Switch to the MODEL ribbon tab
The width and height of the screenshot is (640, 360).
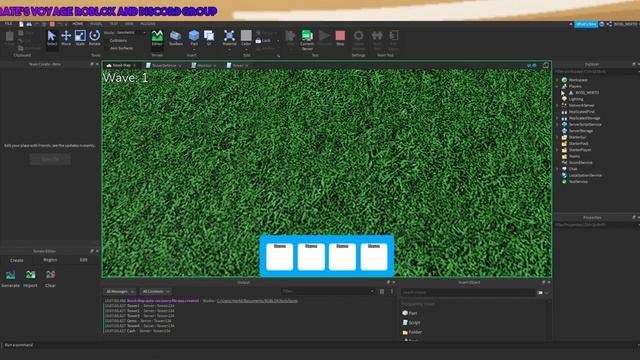pos(96,24)
